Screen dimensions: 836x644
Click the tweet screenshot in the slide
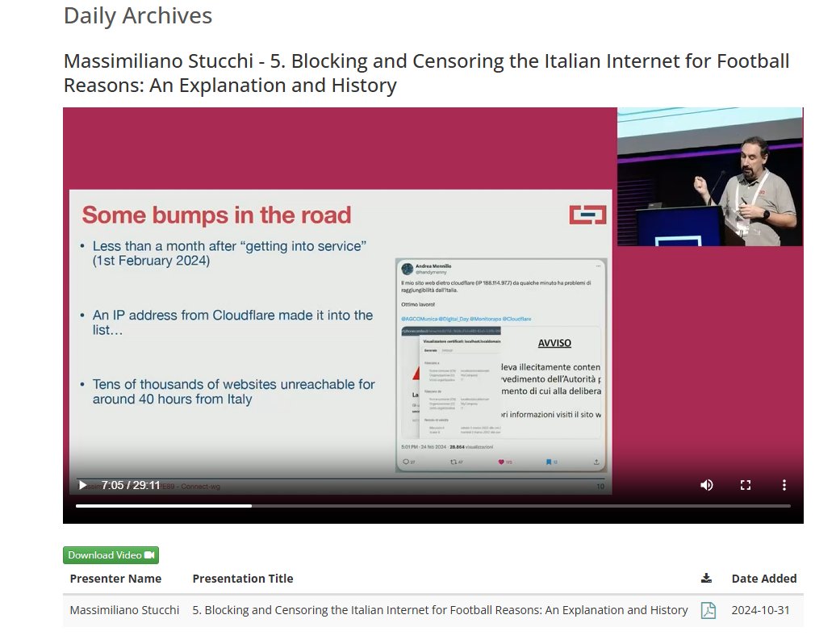(500, 366)
